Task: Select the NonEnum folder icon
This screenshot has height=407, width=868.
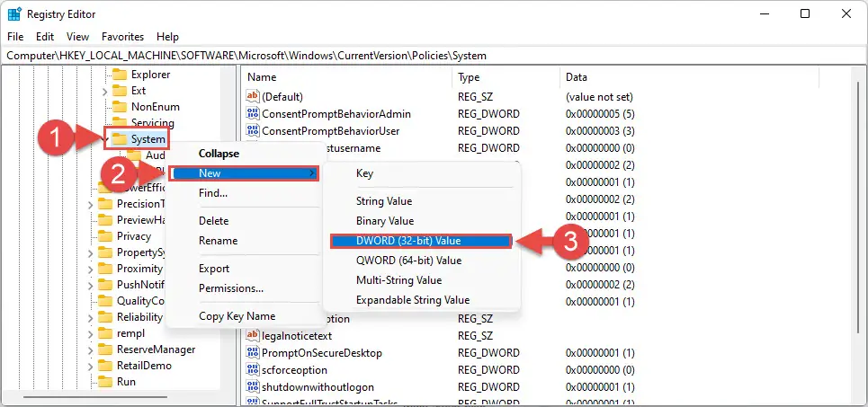Action: click(120, 106)
